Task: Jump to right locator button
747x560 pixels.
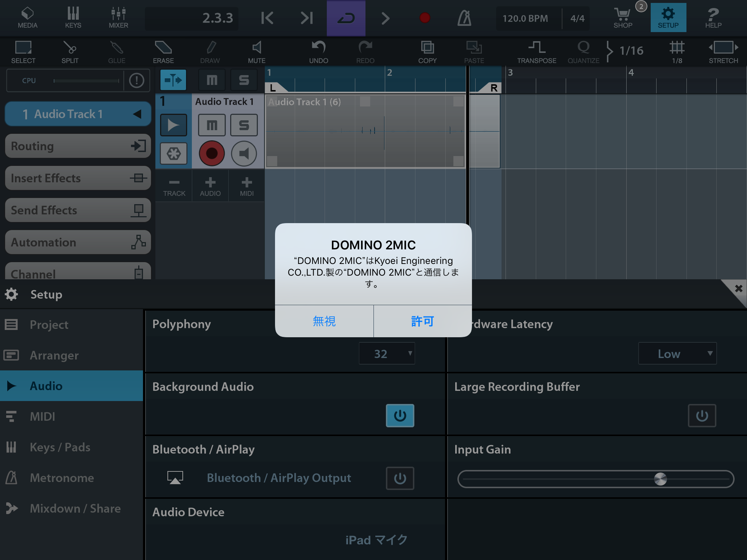Action: (307, 18)
